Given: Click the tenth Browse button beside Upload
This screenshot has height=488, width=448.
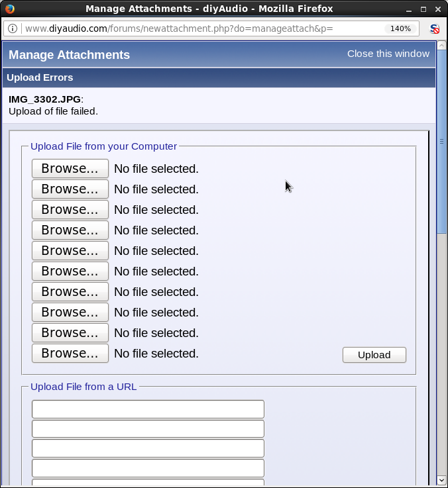Looking at the screenshot, I should click(x=70, y=354).
